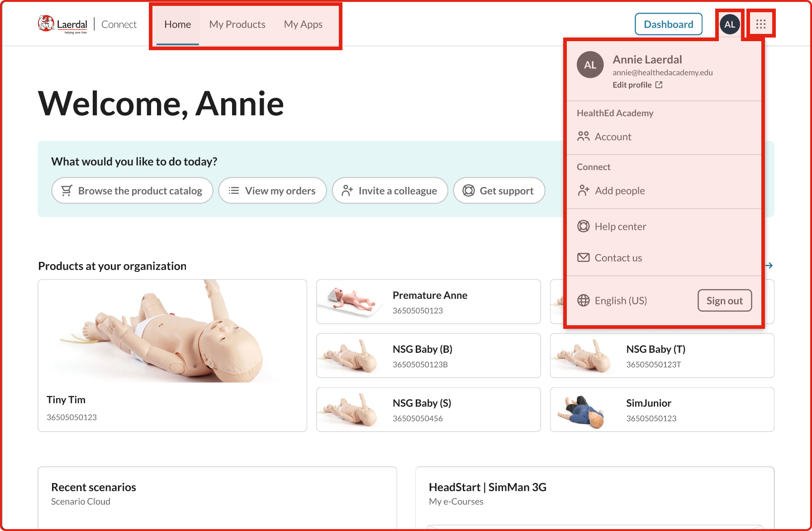Open the English (US) language selector
The height and width of the screenshot is (531, 812).
click(x=621, y=301)
